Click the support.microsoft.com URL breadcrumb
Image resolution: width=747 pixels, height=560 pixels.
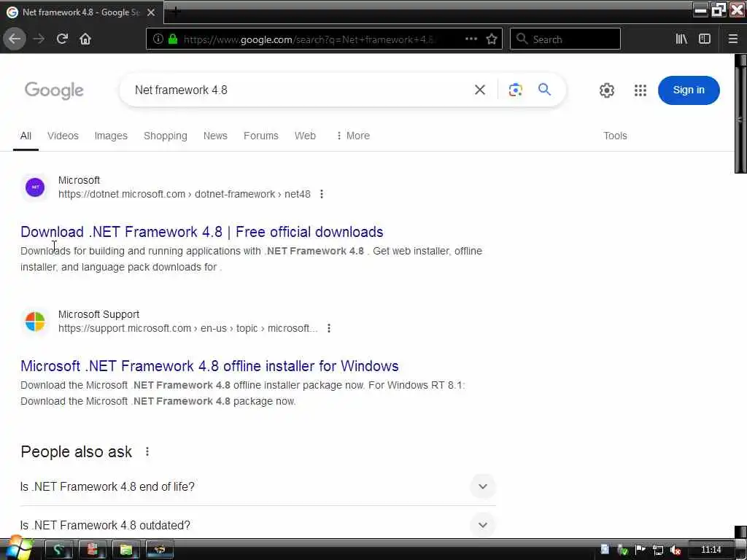(x=187, y=329)
